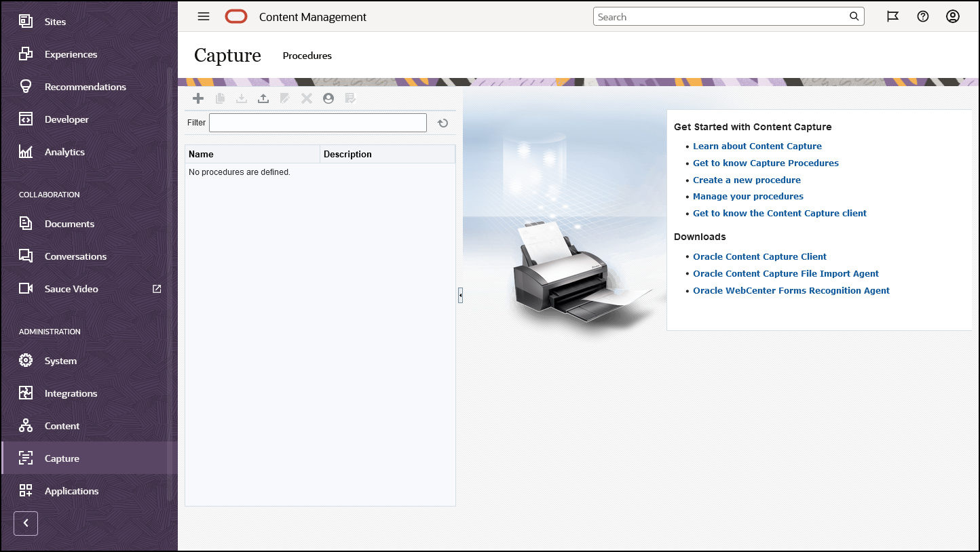The height and width of the screenshot is (552, 980).
Task: Go to Recommendations menu label
Action: click(86, 87)
